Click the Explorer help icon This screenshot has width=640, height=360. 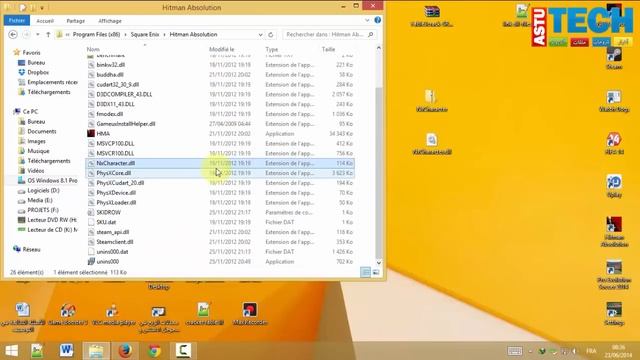[x=378, y=20]
